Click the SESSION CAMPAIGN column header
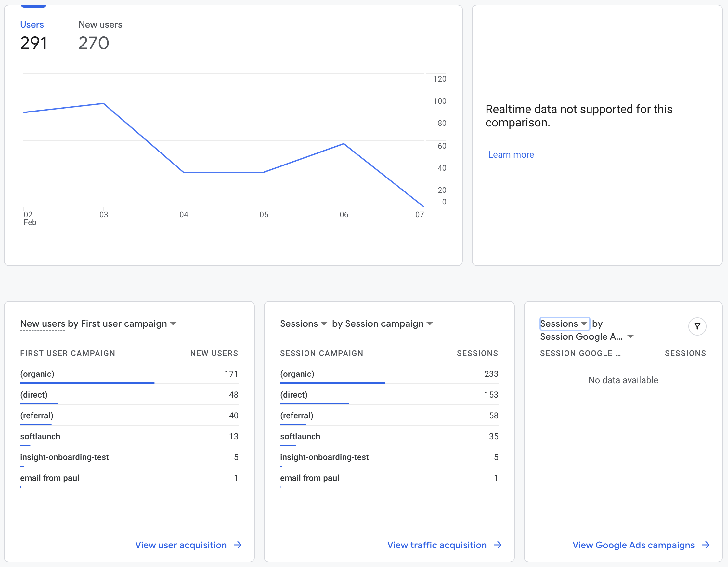Screen dimensions: 728x567 point(322,353)
